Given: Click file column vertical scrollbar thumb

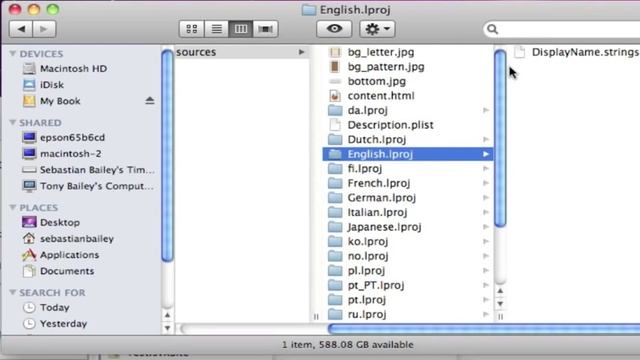Looking at the screenshot, I should (x=500, y=138).
